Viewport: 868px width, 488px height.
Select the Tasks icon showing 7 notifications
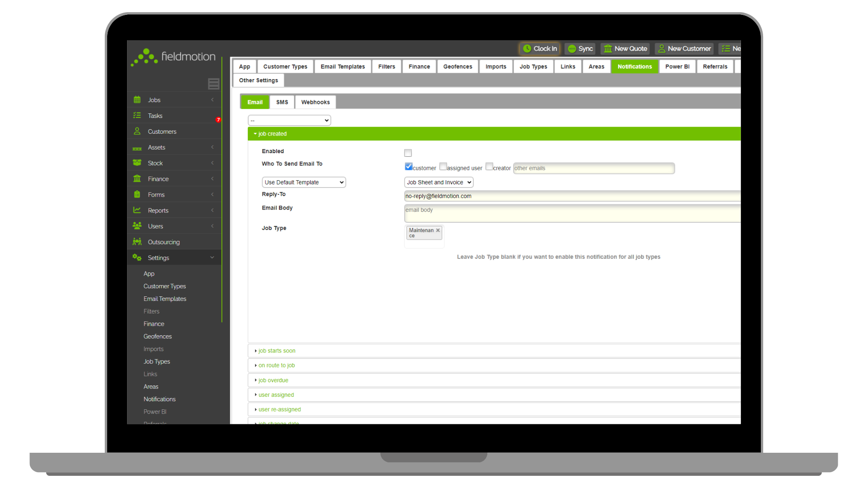tap(137, 115)
